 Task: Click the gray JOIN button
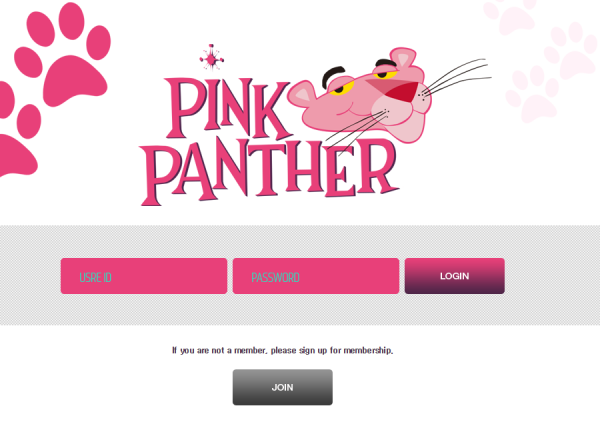click(282, 387)
